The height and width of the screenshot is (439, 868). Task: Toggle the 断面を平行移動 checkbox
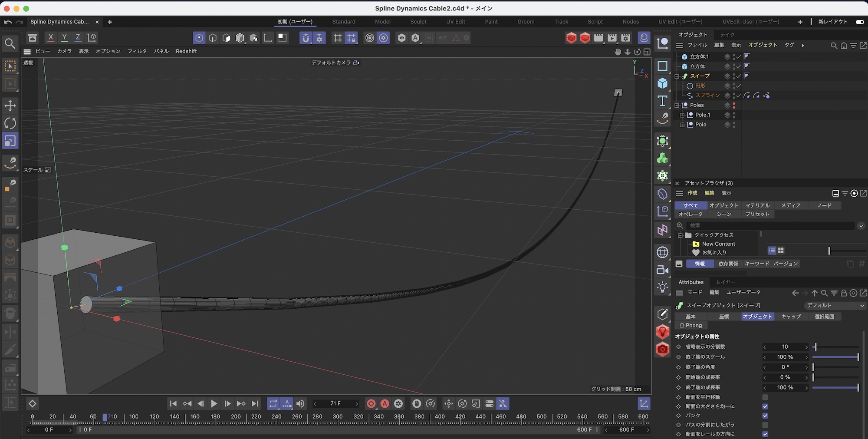coord(765,397)
